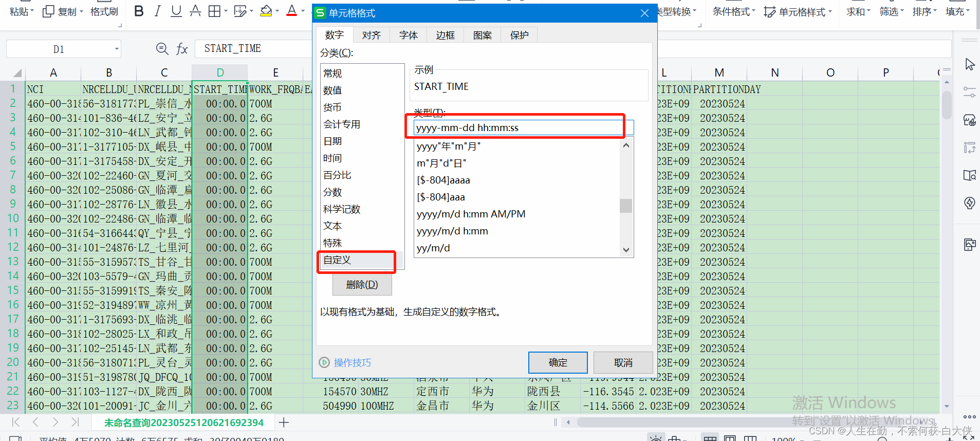
Task: Select 科学记数 category
Action: pyautogui.click(x=362, y=209)
